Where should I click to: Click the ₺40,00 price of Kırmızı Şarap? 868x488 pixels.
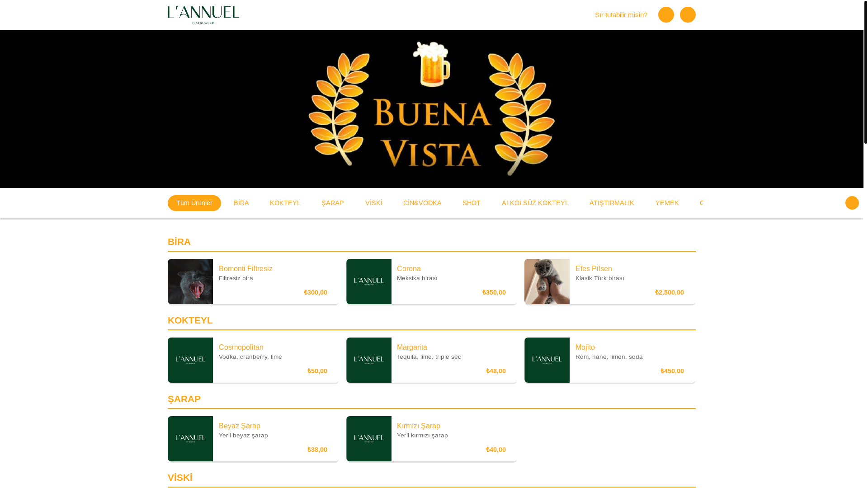(x=496, y=450)
